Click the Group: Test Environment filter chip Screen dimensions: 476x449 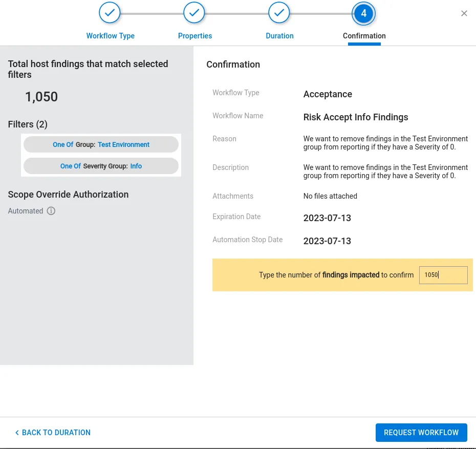tap(101, 144)
